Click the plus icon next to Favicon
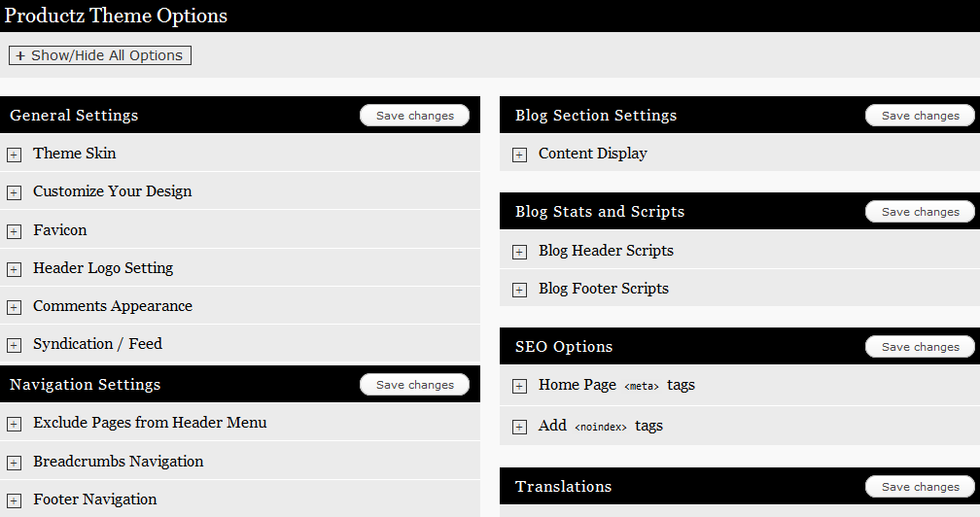This screenshot has width=980, height=517. pyautogui.click(x=14, y=231)
